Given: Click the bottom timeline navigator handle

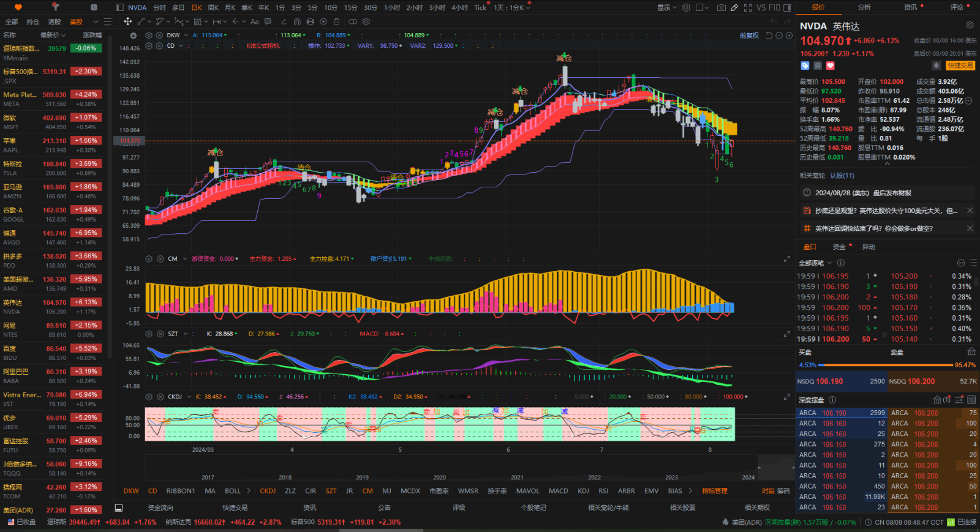Looking at the screenshot, I should click(x=758, y=467).
